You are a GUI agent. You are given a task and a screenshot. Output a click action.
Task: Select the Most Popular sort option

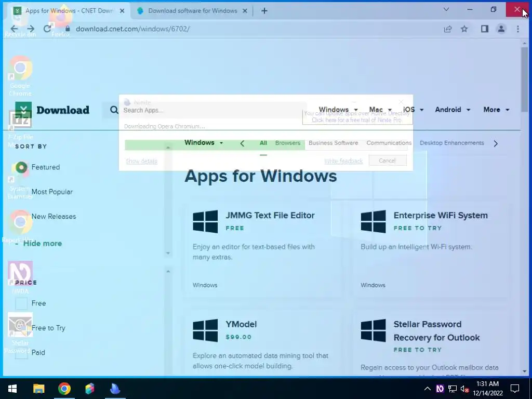point(52,192)
